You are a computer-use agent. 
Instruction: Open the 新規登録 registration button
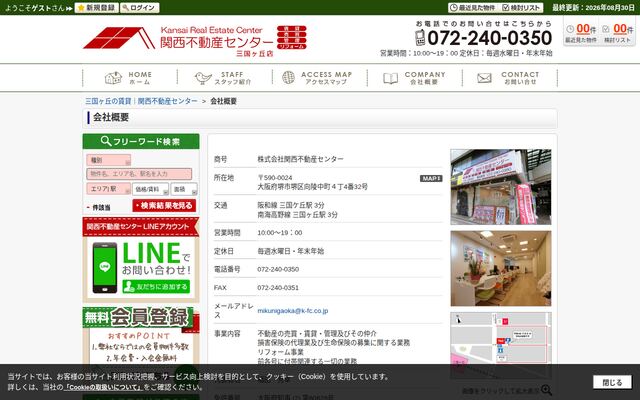97,8
